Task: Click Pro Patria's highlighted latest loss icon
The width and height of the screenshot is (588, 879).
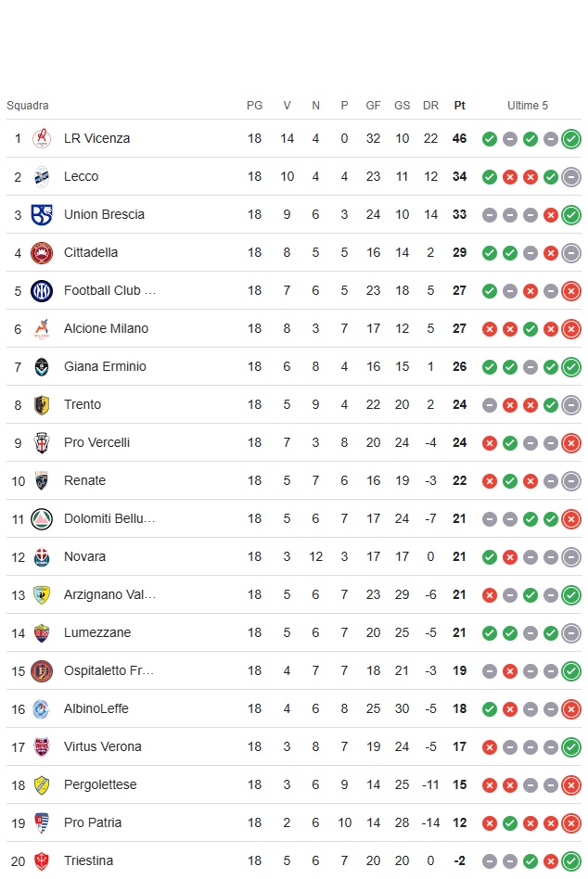Action: [x=571, y=823]
